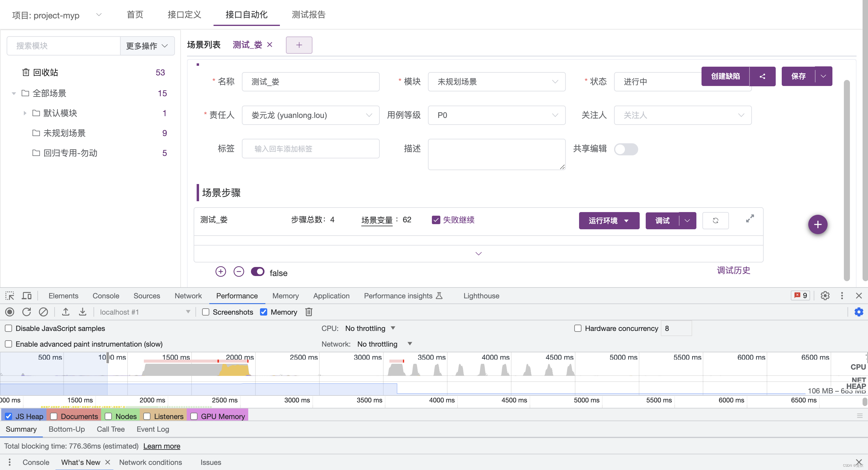
Task: Open the 用例等级 P0 dropdown
Action: (496, 115)
